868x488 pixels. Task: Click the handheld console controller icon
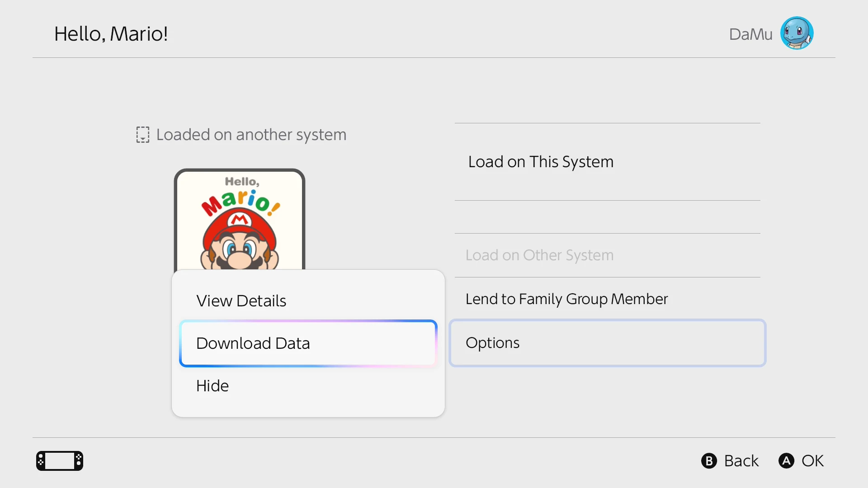60,461
